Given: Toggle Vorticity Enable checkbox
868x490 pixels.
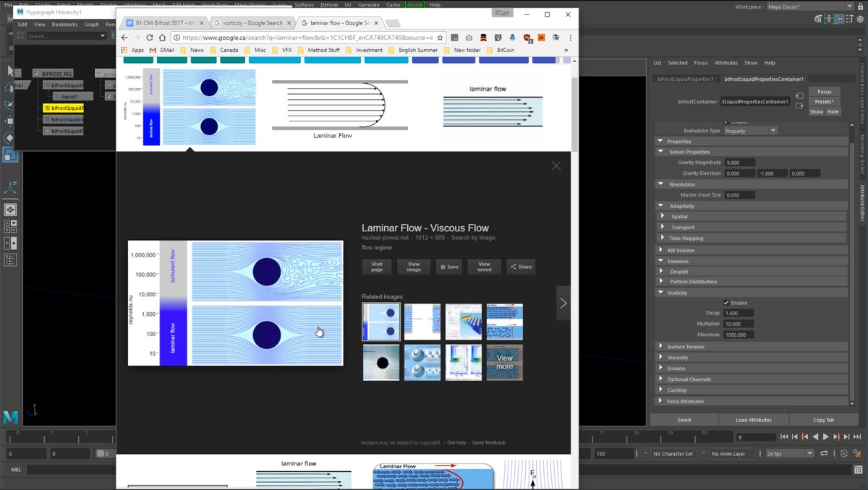Looking at the screenshot, I should tap(726, 303).
